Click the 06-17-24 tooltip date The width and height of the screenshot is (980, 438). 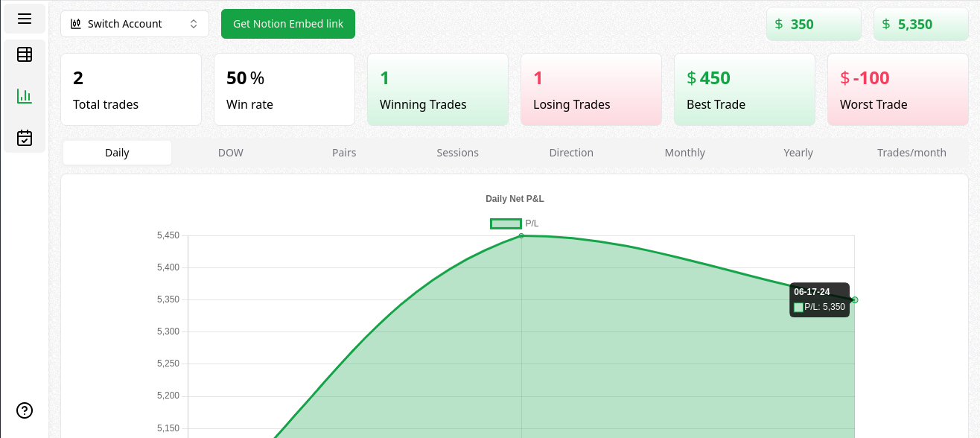pyautogui.click(x=812, y=292)
